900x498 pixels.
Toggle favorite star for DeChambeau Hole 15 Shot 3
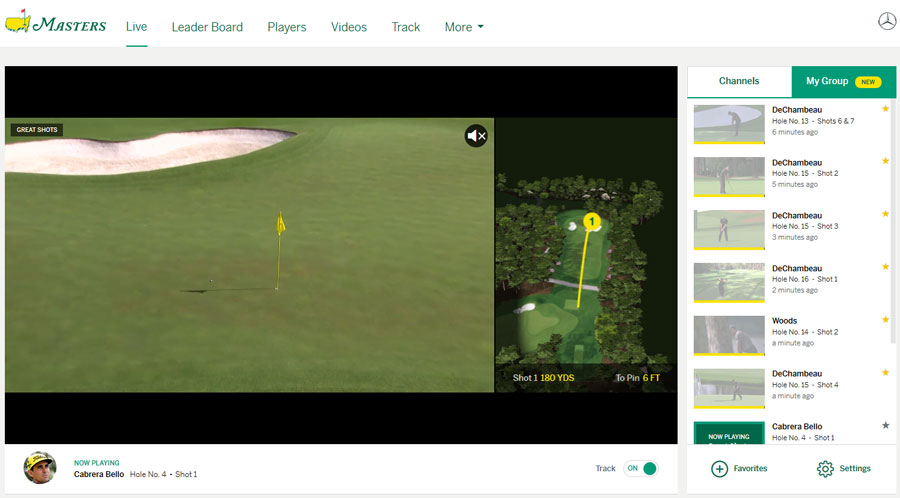coord(886,214)
